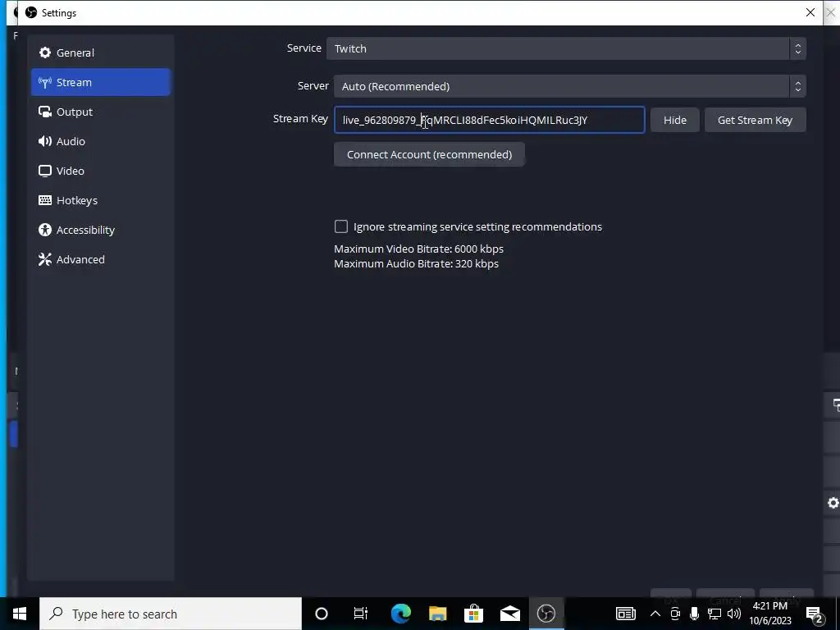Open Microsoft Store from the taskbar
This screenshot has width=840, height=630.
click(473, 614)
